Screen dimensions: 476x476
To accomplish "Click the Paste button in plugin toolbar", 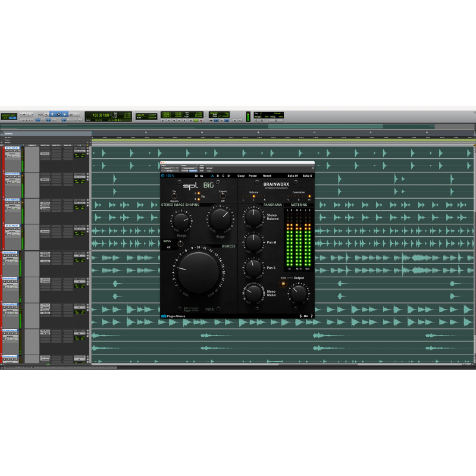I will 252,176.
